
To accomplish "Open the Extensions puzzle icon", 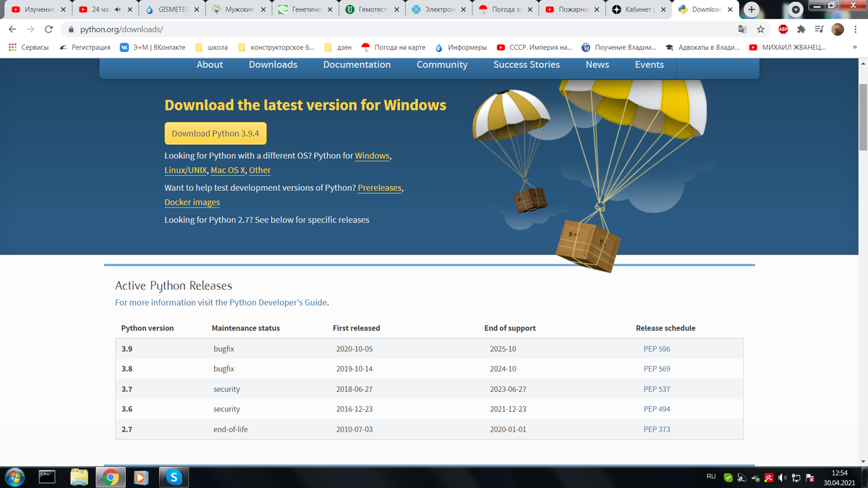I will coord(801,30).
